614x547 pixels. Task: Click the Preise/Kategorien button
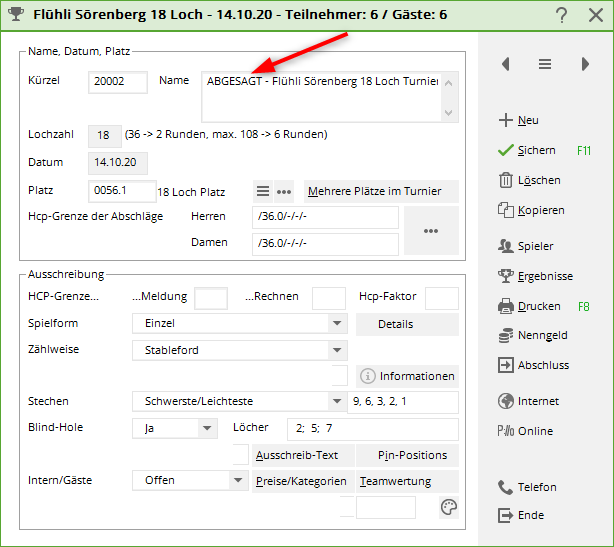pos(301,481)
